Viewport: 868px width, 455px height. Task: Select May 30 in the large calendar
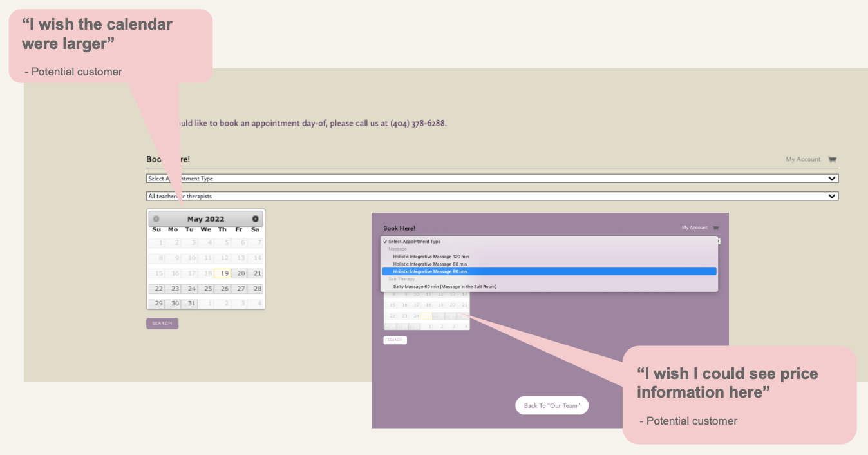point(173,304)
